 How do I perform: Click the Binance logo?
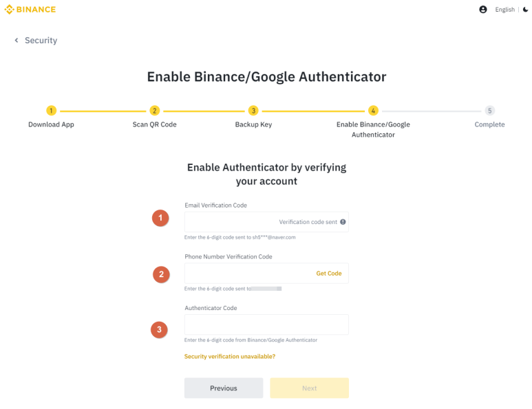[x=30, y=10]
